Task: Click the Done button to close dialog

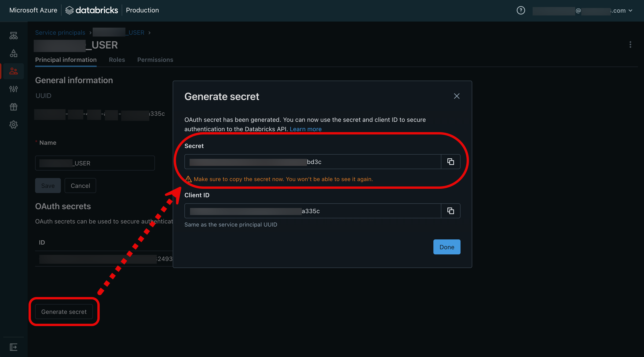Action: pos(447,247)
